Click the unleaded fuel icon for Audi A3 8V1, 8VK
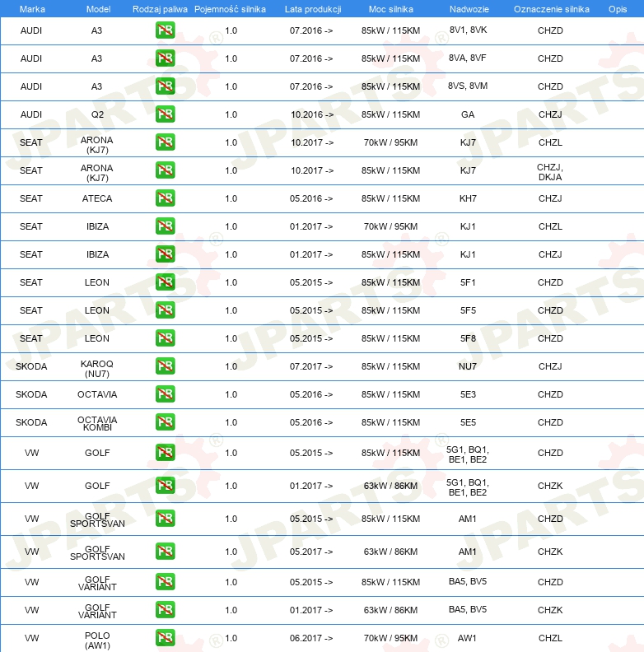 (x=166, y=30)
